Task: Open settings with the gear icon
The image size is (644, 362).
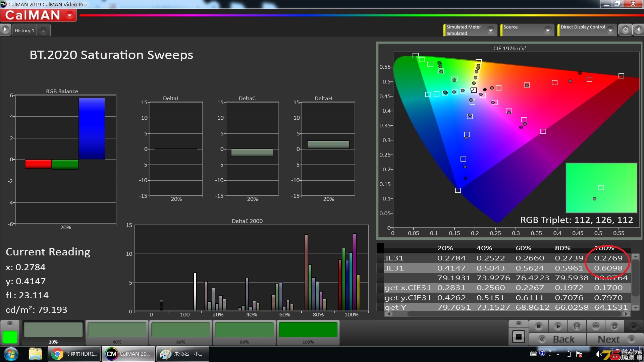Action: pos(625,30)
